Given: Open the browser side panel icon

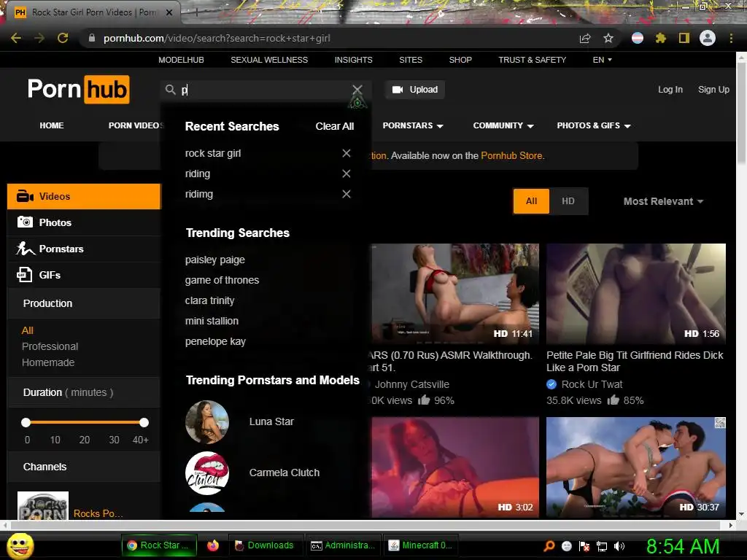Looking at the screenshot, I should (684, 38).
